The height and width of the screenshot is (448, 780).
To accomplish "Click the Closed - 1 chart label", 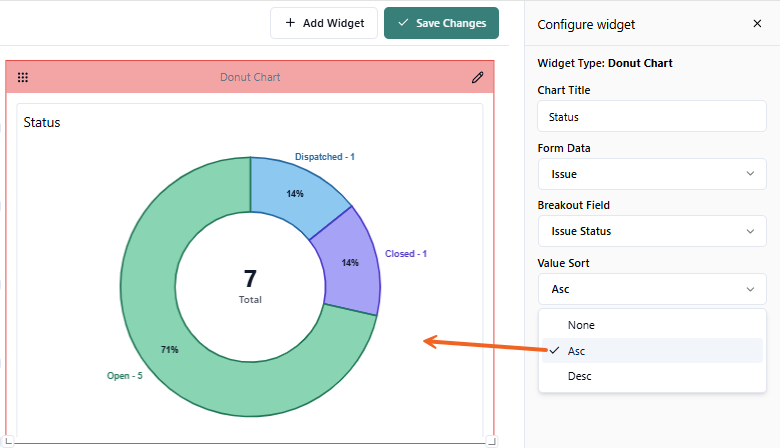I will click(405, 254).
